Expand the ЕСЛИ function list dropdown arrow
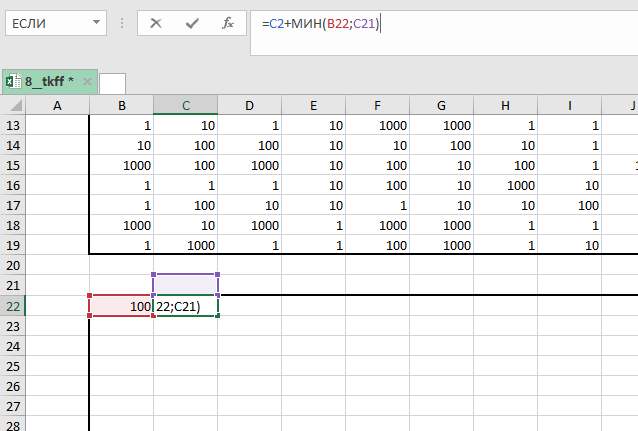 coord(95,22)
